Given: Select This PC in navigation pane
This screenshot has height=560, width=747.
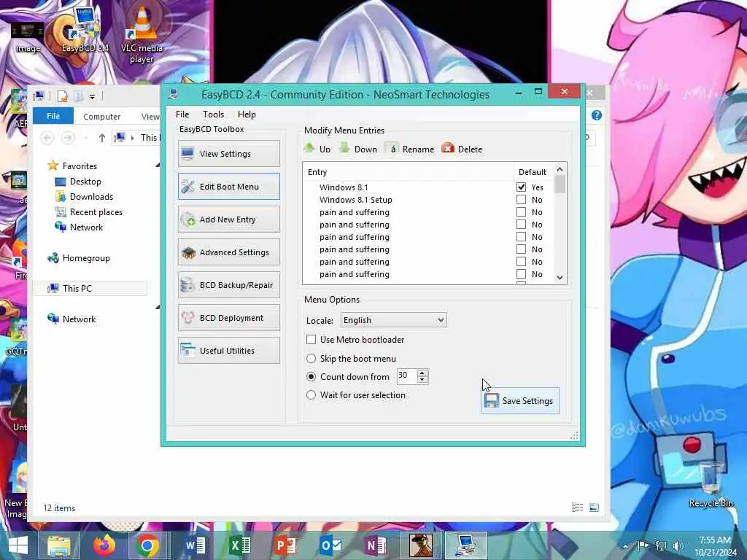Looking at the screenshot, I should click(90, 288).
